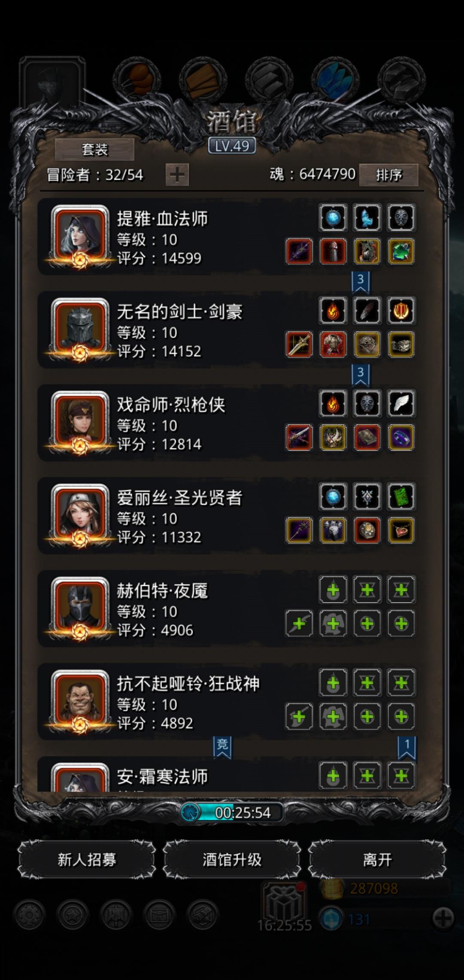The height and width of the screenshot is (980, 464).
Task: Open the 套装 equipment sets tab
Action: point(95,150)
